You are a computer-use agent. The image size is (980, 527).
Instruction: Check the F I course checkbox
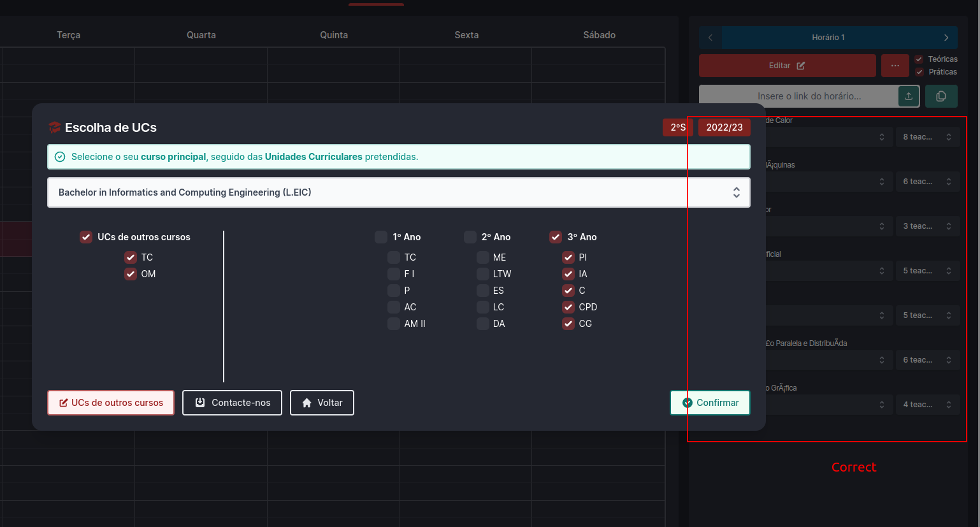tap(394, 274)
